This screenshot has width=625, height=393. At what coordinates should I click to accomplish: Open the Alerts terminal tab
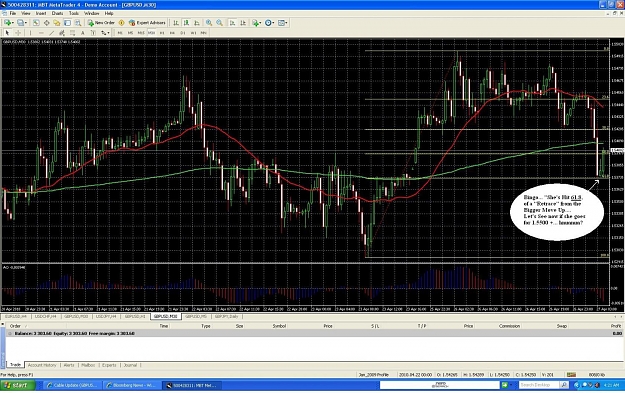[x=69, y=365]
